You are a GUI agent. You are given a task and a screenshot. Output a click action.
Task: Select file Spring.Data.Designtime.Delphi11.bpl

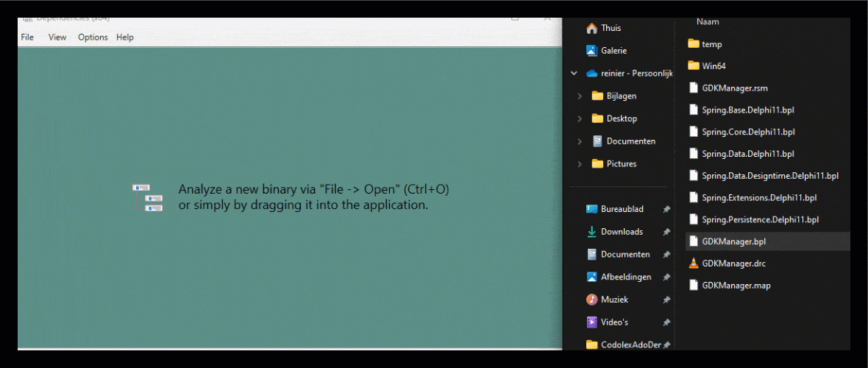[770, 176]
